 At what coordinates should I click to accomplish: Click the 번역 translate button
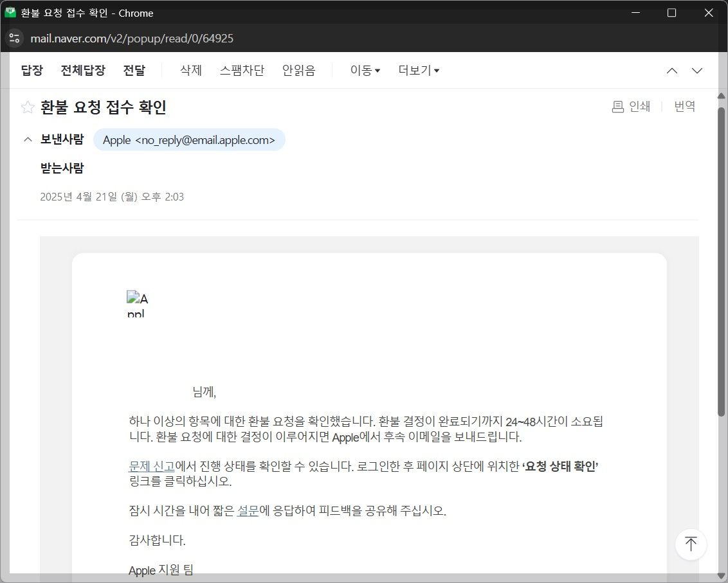pyautogui.click(x=685, y=106)
